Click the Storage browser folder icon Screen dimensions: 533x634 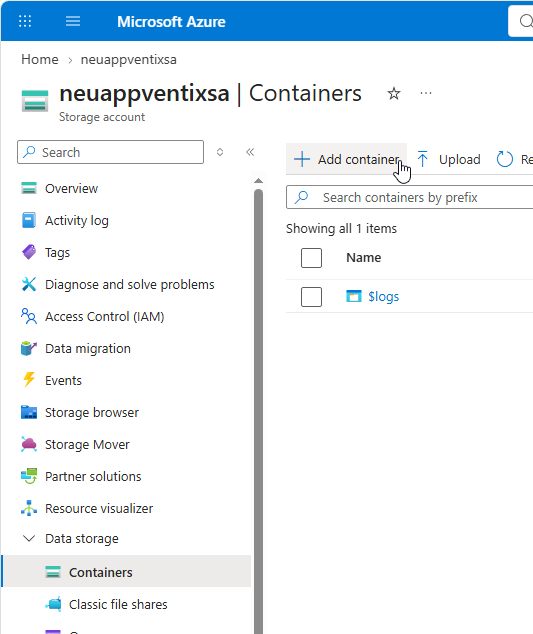(x=29, y=412)
